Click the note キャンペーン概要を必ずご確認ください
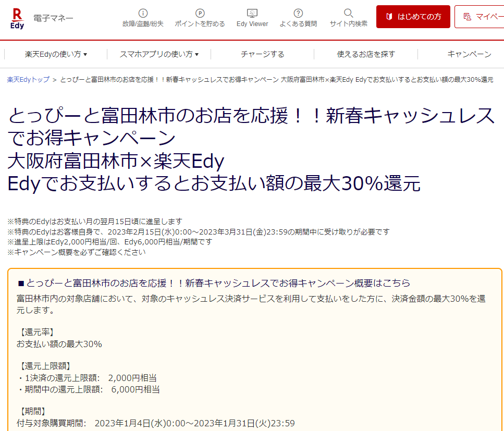 click(76, 252)
